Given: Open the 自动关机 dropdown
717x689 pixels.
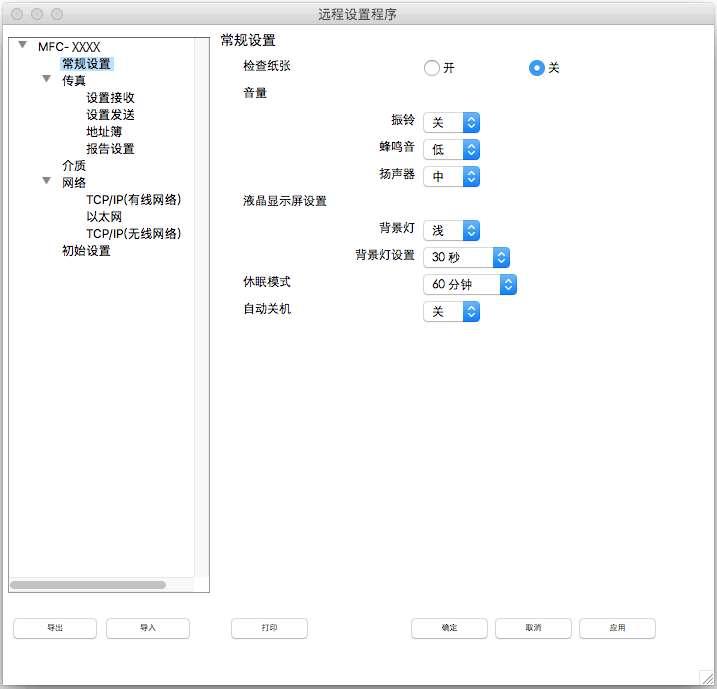Looking at the screenshot, I should pyautogui.click(x=452, y=311).
